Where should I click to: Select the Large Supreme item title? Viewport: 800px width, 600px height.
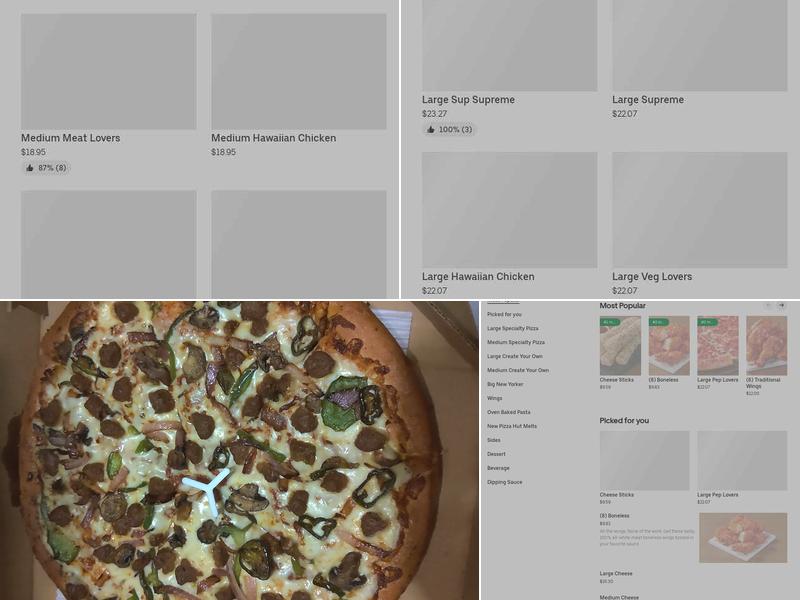click(x=648, y=99)
